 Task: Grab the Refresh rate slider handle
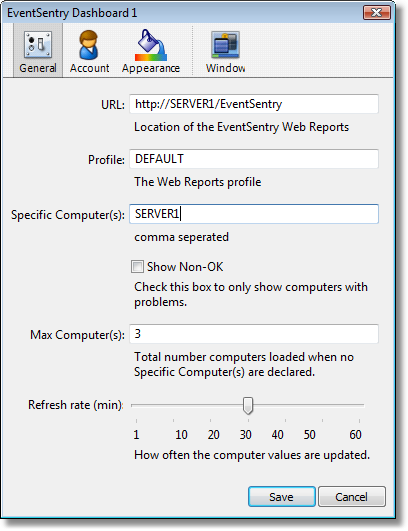pos(248,405)
